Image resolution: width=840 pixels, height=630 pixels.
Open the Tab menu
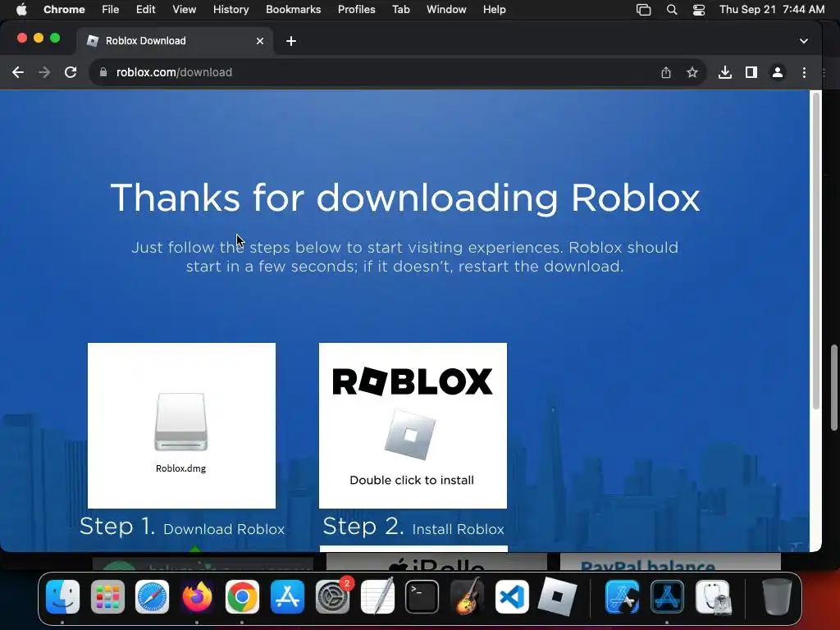(400, 10)
